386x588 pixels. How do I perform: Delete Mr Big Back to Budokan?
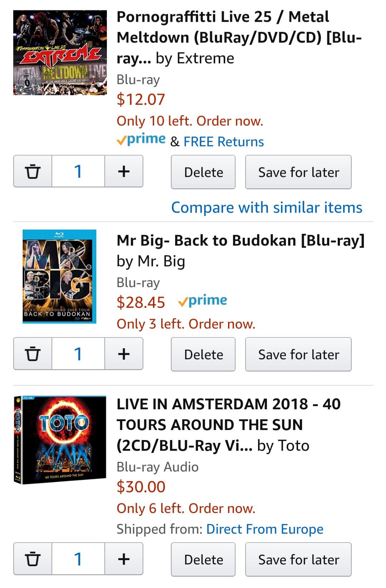(x=203, y=354)
